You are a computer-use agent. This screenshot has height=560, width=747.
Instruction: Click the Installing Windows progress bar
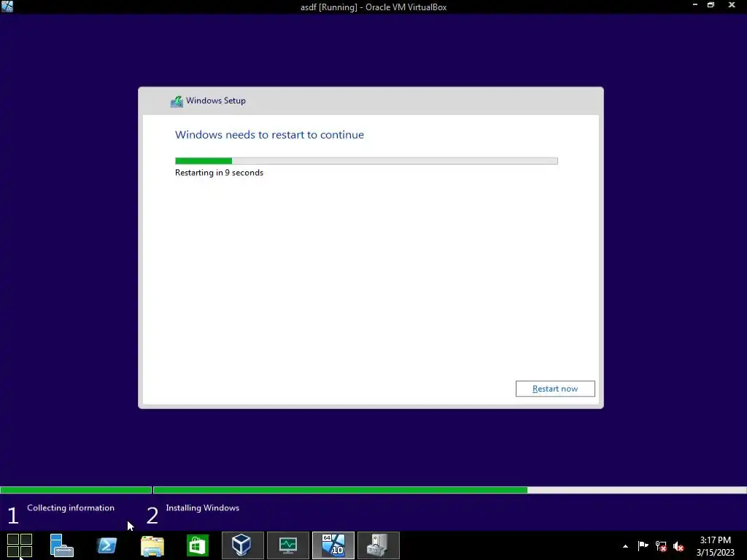[449, 490]
